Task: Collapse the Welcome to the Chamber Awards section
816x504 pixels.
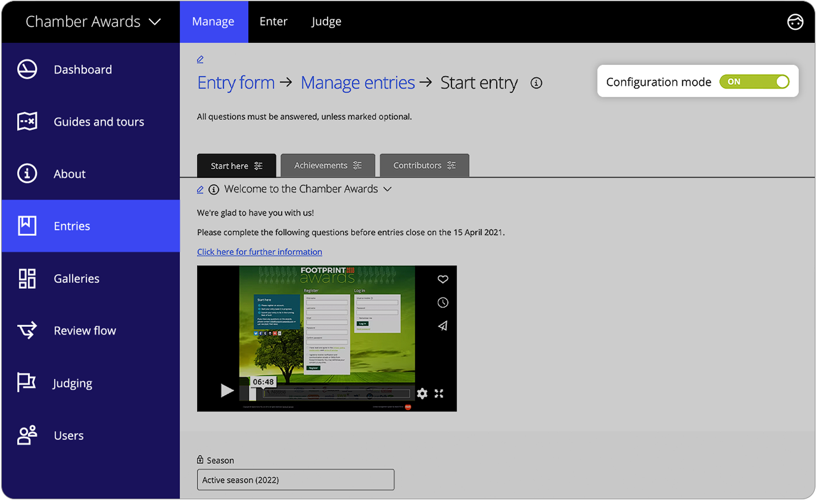Action: click(387, 189)
